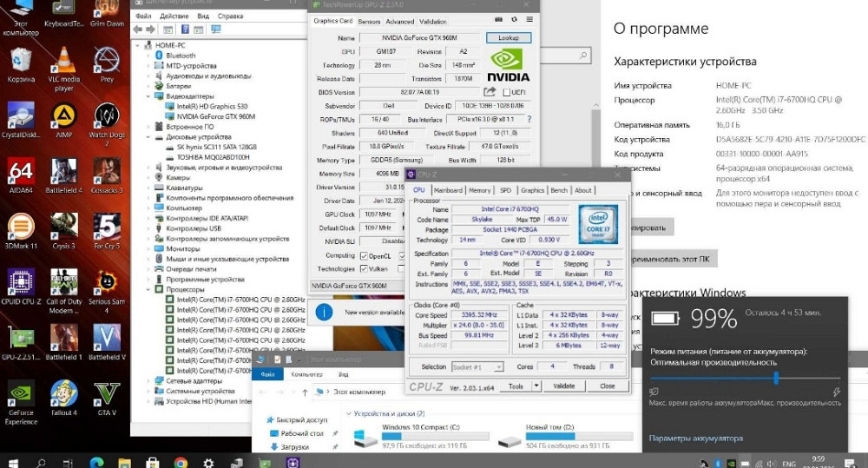Open the GPU-Z hamburger menu icon

pyautogui.click(x=529, y=19)
